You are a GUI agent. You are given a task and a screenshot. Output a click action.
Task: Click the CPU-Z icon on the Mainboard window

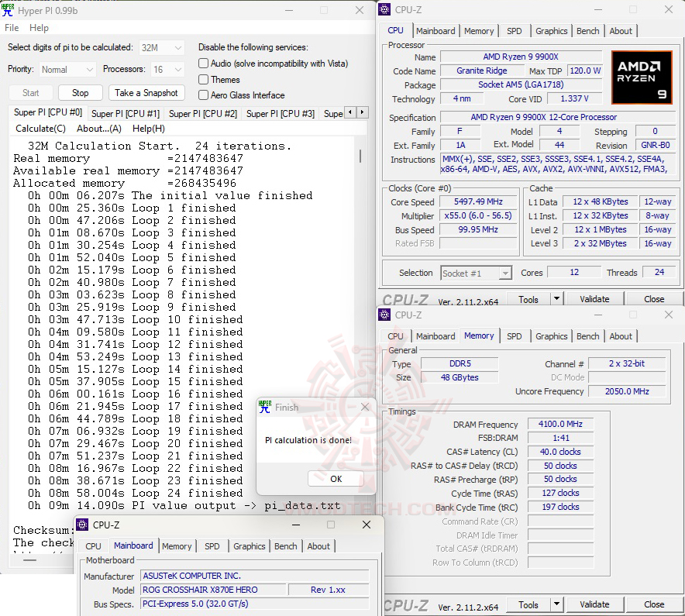click(x=82, y=525)
